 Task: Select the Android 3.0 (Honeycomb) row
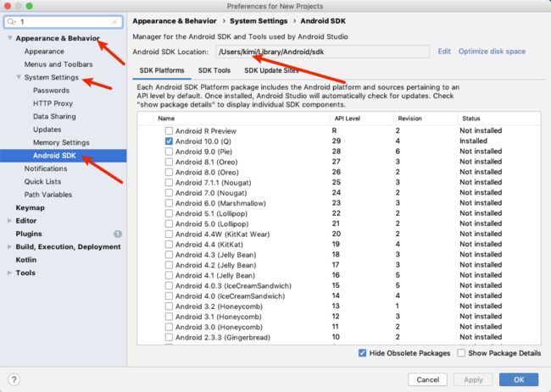point(339,327)
